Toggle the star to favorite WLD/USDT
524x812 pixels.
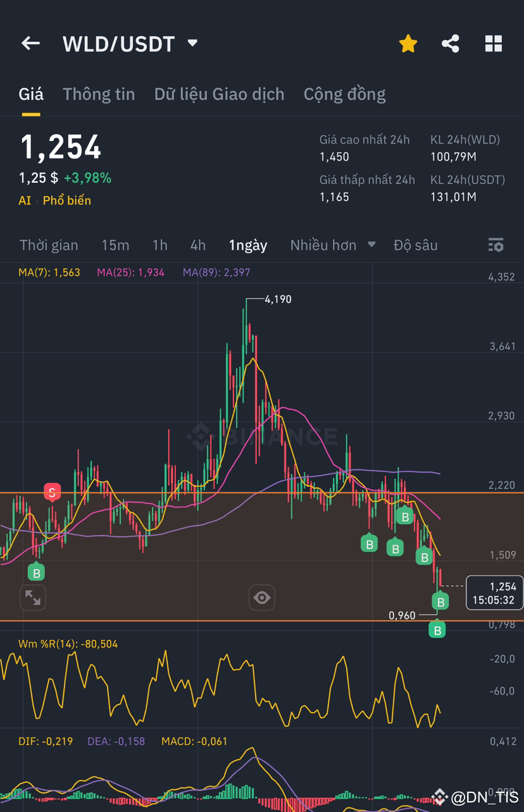click(408, 44)
